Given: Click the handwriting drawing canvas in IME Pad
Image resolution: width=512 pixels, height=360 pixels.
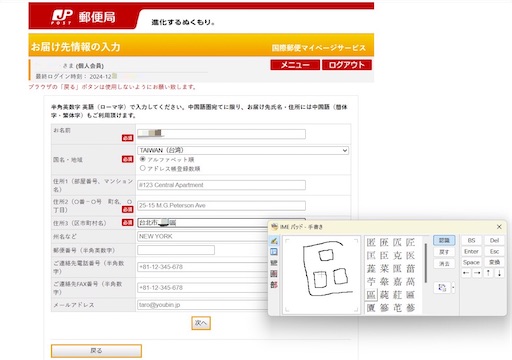Looking at the screenshot, I should [x=321, y=275].
